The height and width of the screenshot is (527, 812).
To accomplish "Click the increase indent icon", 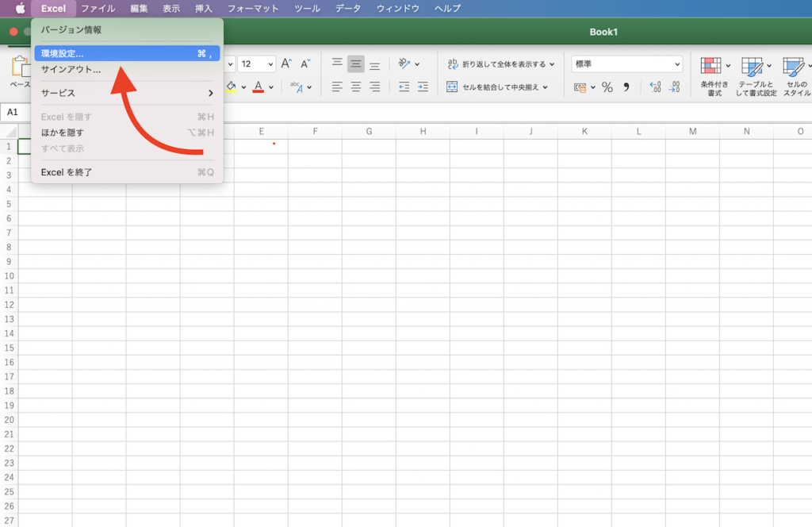I will 423,87.
